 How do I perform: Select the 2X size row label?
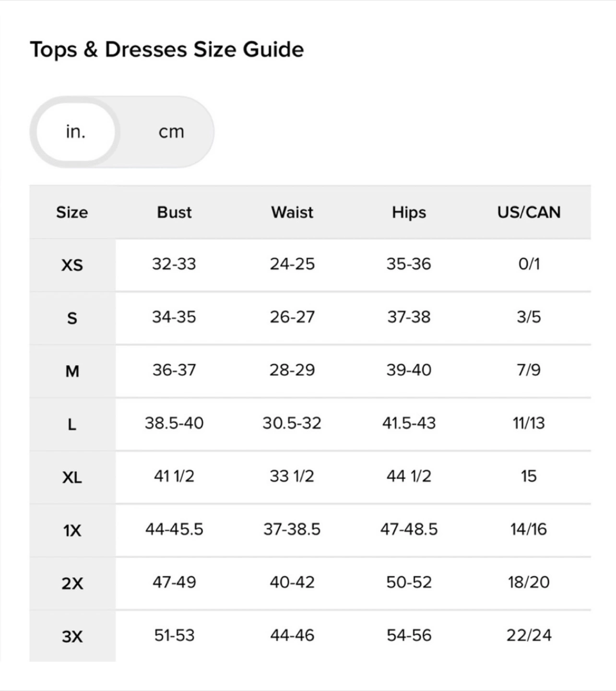pyautogui.click(x=72, y=584)
